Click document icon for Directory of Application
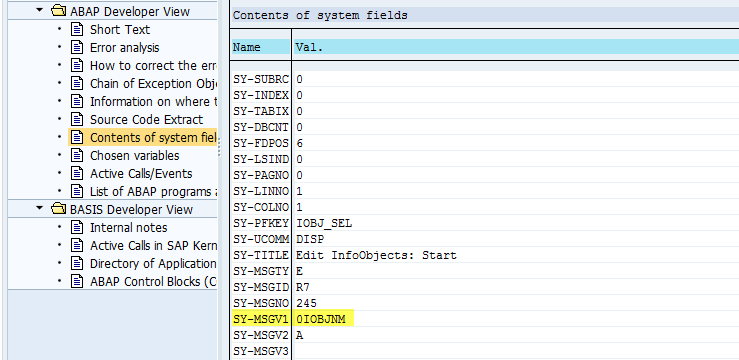The height and width of the screenshot is (360, 739). pyautogui.click(x=76, y=263)
